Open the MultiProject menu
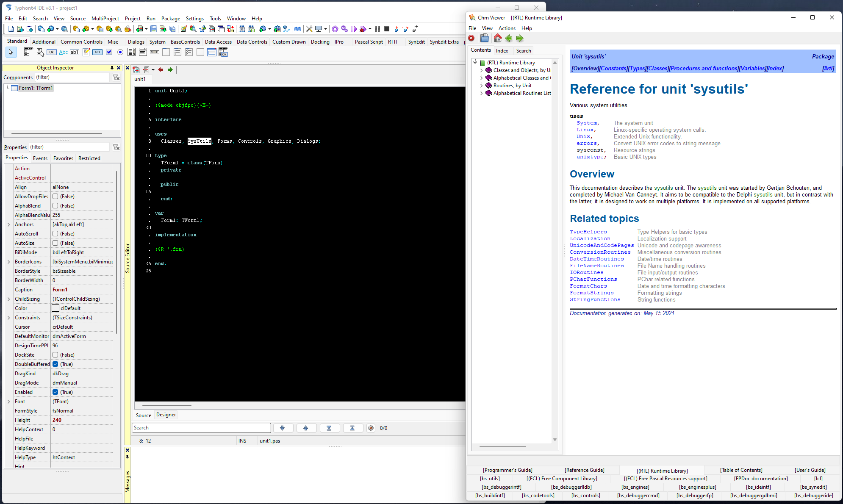Screen dimensions: 843x504 [105, 18]
